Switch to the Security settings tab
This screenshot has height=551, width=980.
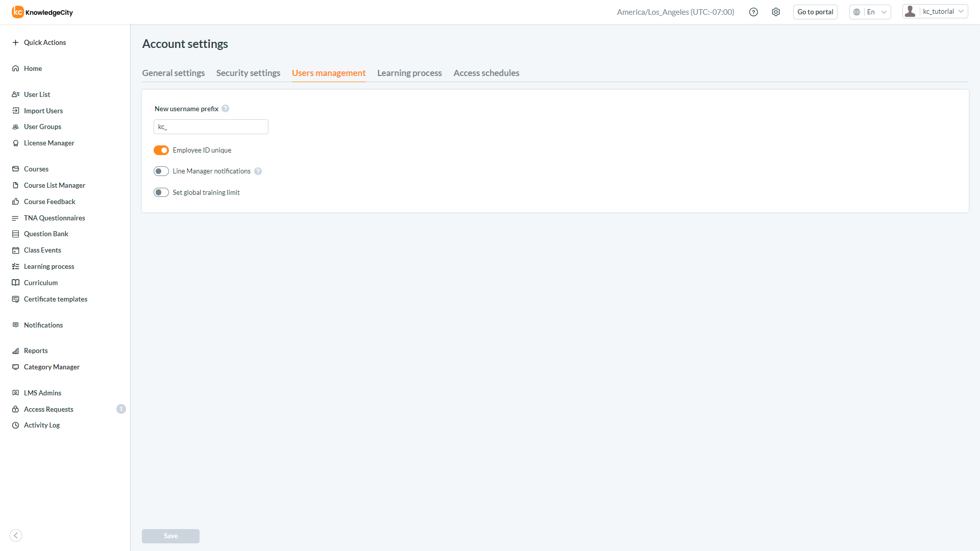248,73
